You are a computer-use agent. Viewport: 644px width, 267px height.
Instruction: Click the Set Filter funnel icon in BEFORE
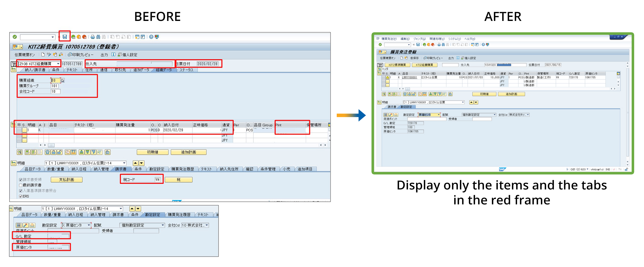[93, 152]
